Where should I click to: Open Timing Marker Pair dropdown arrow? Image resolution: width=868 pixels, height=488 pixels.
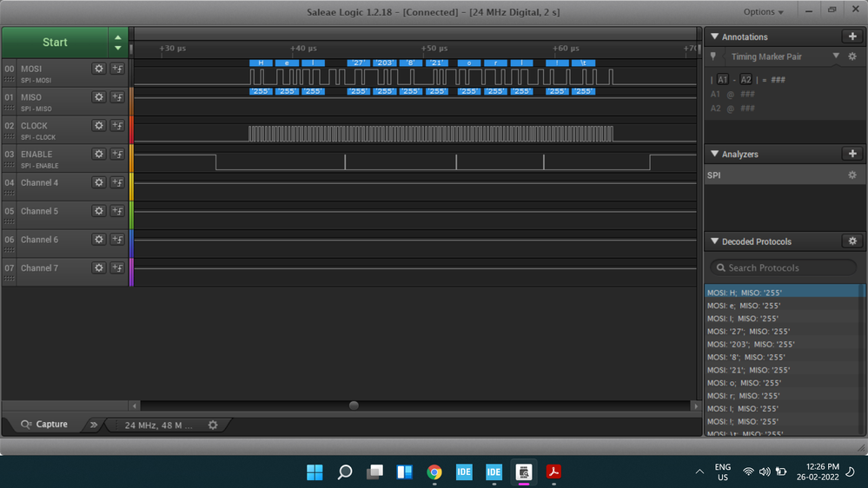836,56
